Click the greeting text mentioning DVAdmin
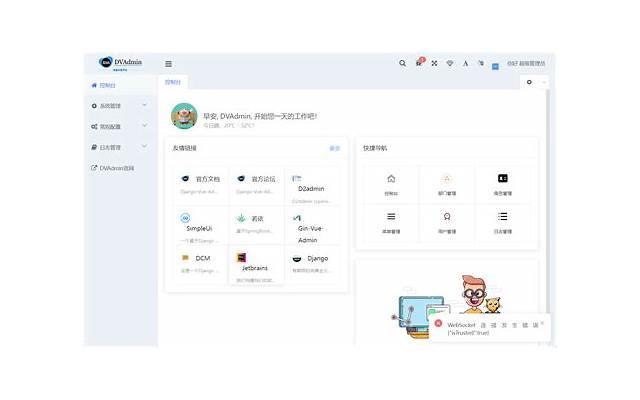The width and height of the screenshot is (640, 400). [260, 116]
